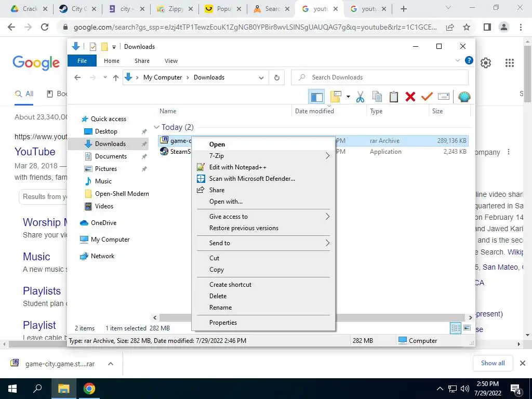The height and width of the screenshot is (399, 532).
Task: Open the Windows Start menu
Action: 12,389
